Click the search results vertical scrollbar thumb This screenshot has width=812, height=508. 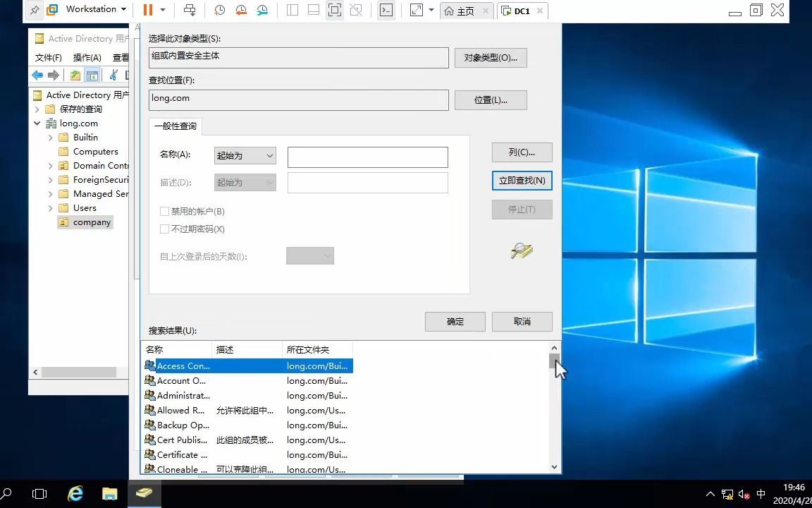(x=554, y=361)
